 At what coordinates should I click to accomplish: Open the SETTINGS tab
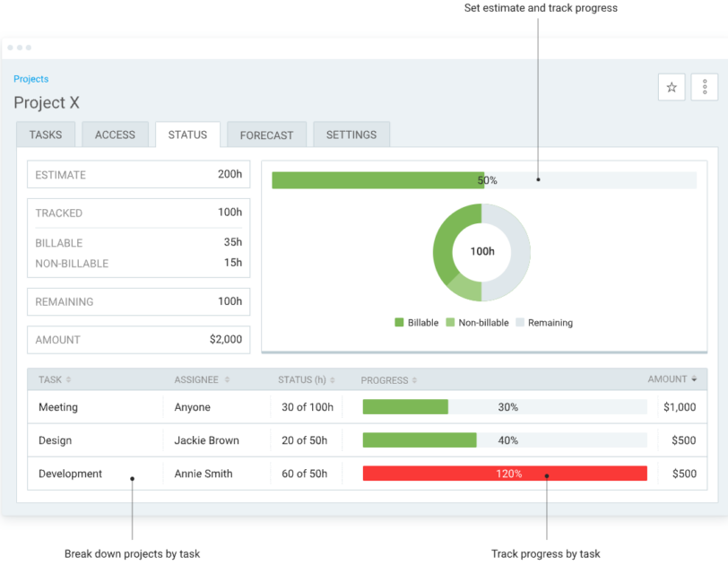[x=351, y=134]
